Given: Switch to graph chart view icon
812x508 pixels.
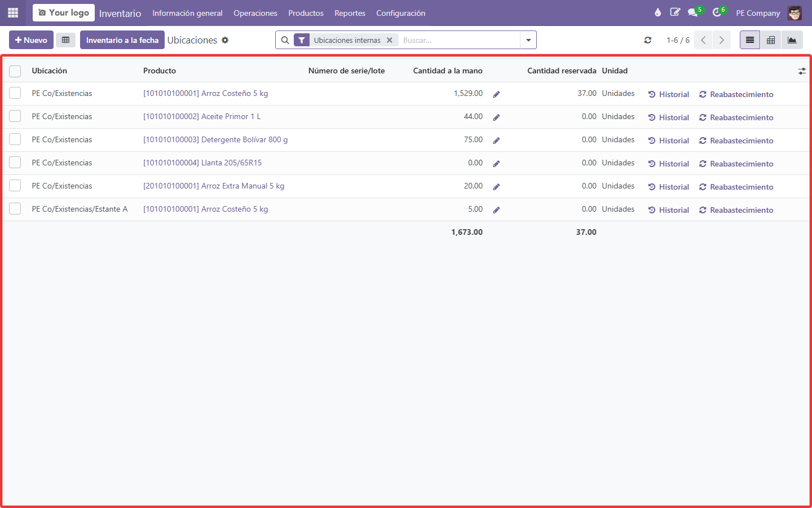Looking at the screenshot, I should [792, 40].
